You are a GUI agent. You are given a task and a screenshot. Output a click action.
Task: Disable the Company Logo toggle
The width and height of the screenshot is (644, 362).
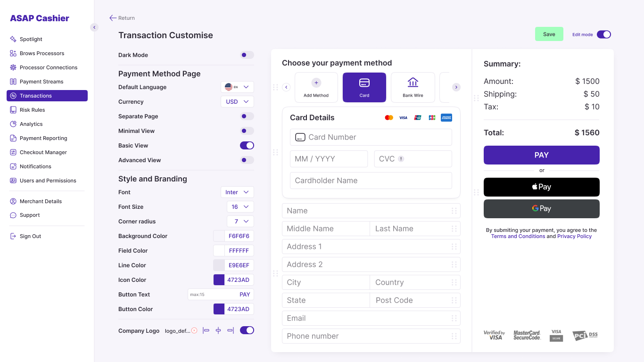pyautogui.click(x=247, y=330)
